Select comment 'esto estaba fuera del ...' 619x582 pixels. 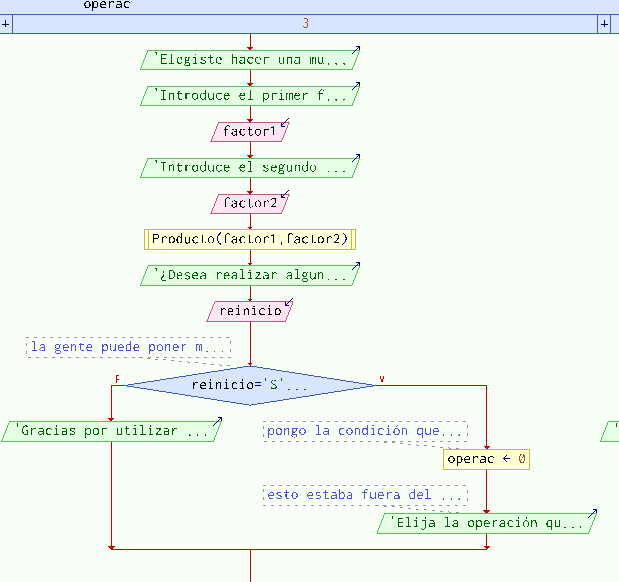click(x=365, y=495)
